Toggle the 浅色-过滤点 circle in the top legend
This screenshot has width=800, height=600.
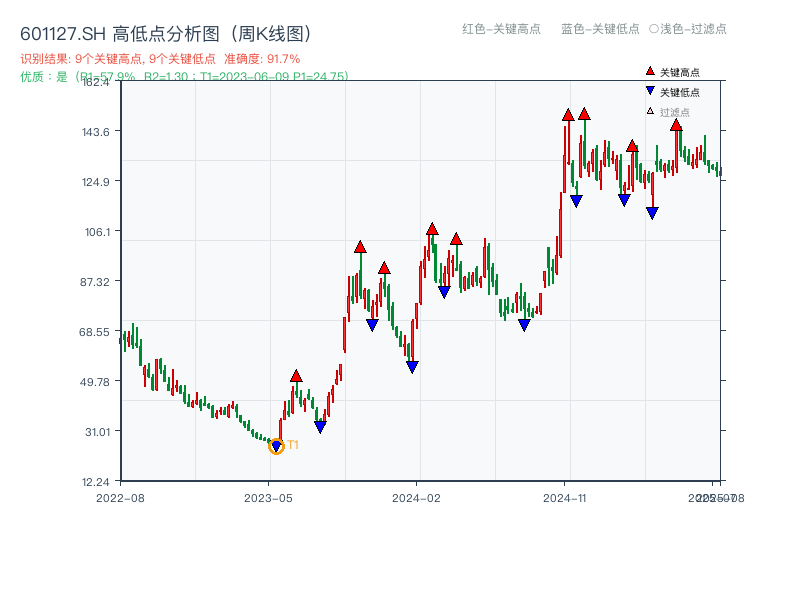(x=654, y=29)
